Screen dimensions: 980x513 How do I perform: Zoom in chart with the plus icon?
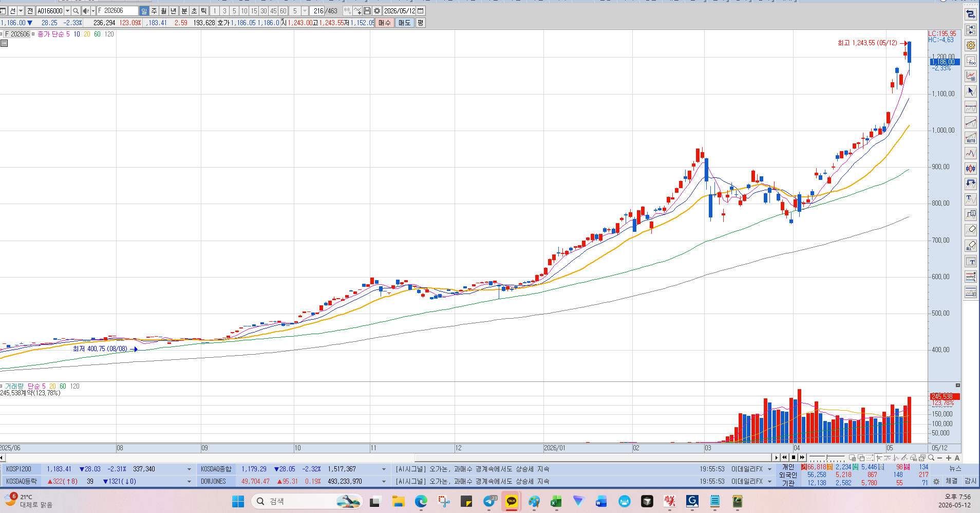coord(949,457)
